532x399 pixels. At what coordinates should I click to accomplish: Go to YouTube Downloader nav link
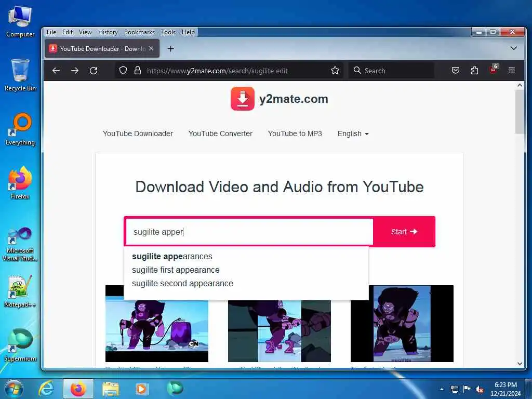pos(138,134)
